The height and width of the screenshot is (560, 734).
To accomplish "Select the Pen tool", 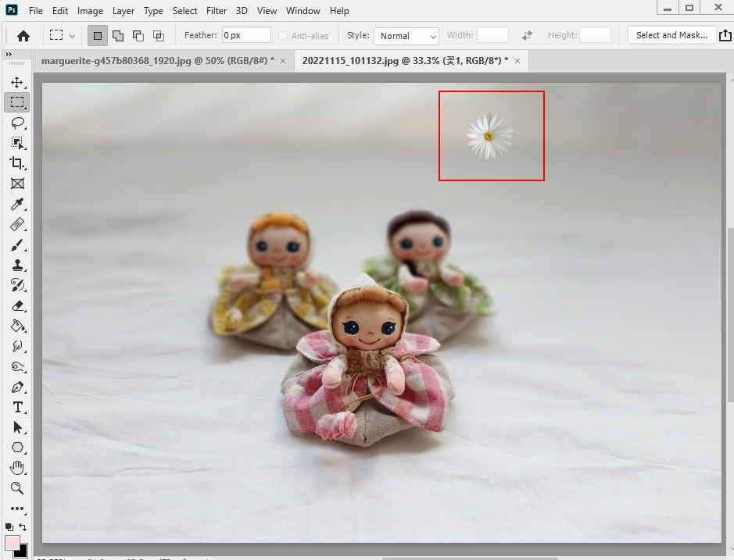I will 17,387.
